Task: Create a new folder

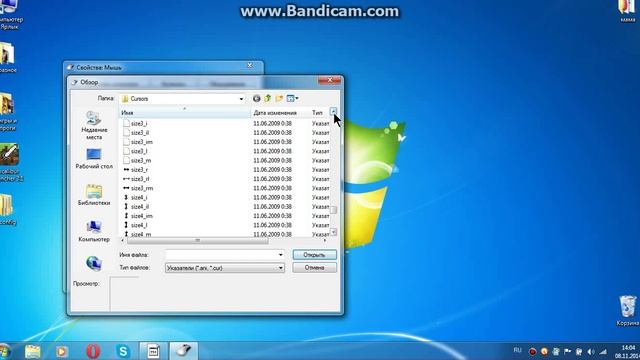Action: pyautogui.click(x=279, y=98)
